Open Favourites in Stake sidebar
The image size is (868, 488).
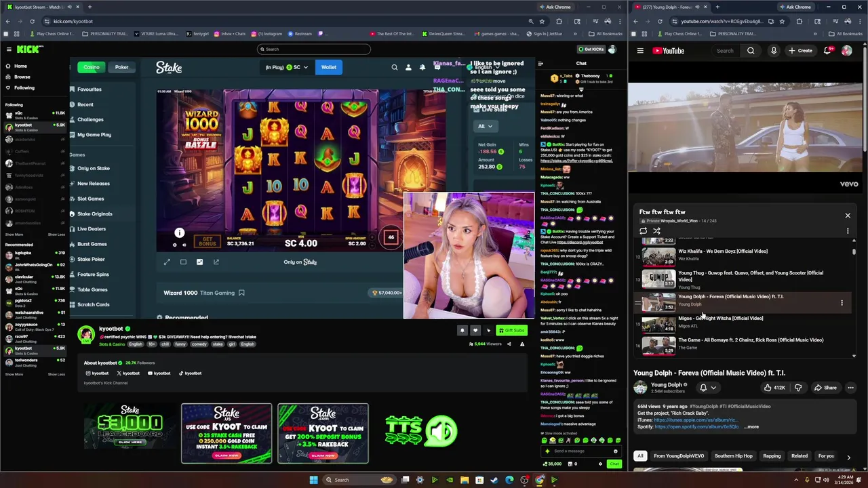coord(90,89)
